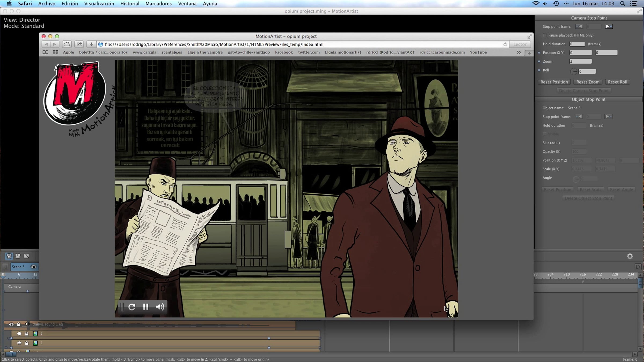This screenshot has height=362, width=644.
Task: Select the Panel view icon beside the camera icon
Action: pos(26,256)
